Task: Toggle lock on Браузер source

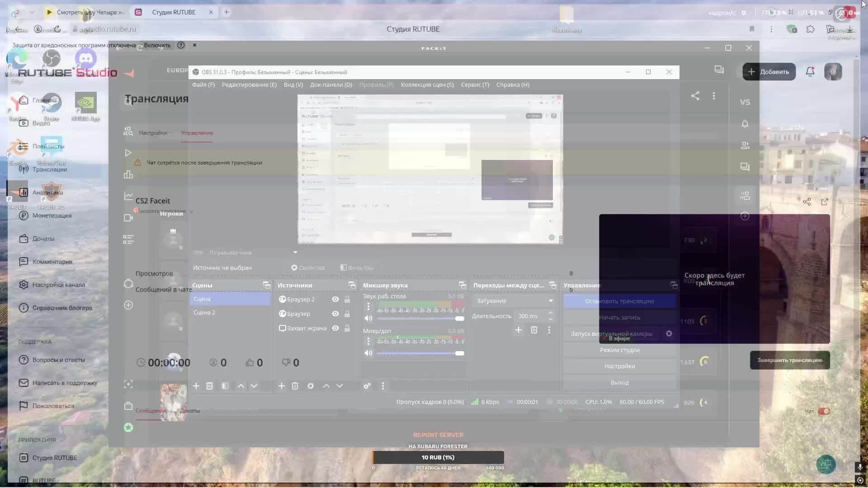Action: pos(347,314)
